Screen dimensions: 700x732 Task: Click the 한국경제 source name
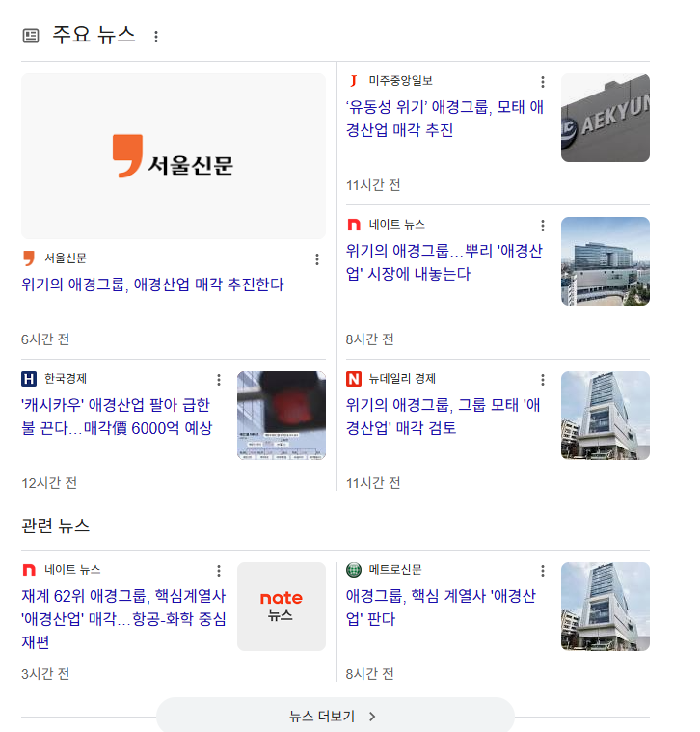point(66,379)
